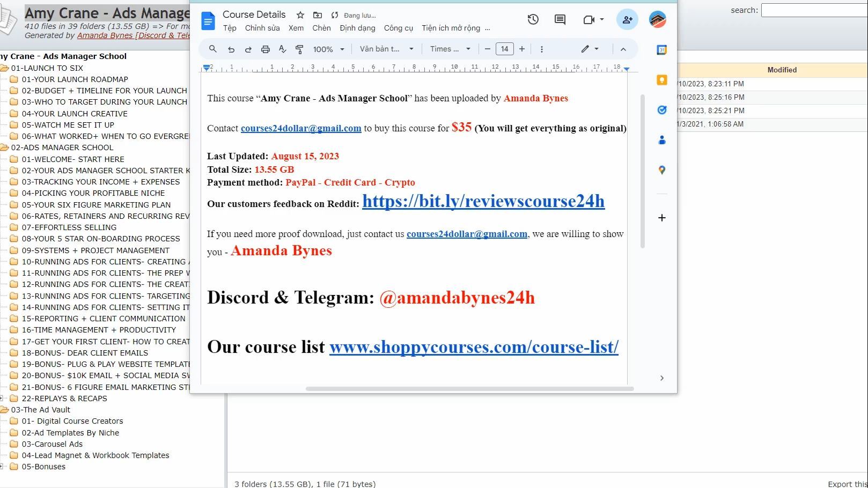Image resolution: width=868 pixels, height=488 pixels.
Task: Print the document
Action: tap(266, 49)
